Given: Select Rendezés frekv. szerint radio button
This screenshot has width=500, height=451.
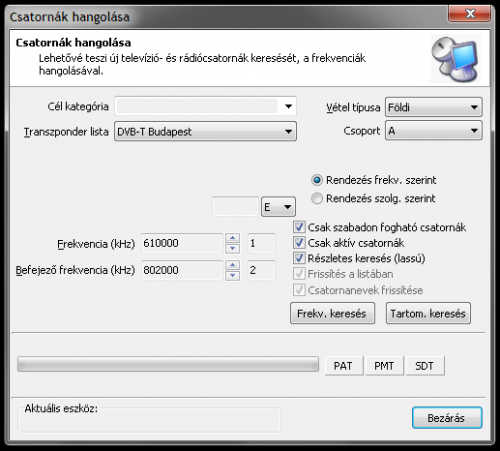Looking at the screenshot, I should 317,180.
